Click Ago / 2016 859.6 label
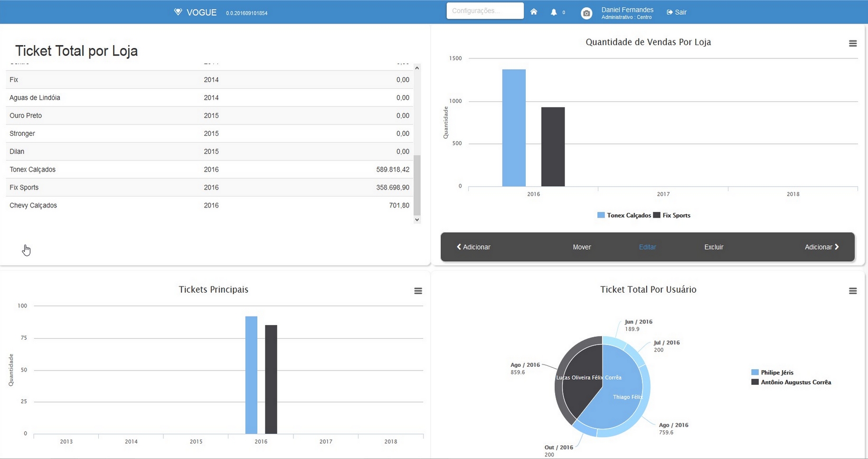868x459 pixels. (x=525, y=368)
